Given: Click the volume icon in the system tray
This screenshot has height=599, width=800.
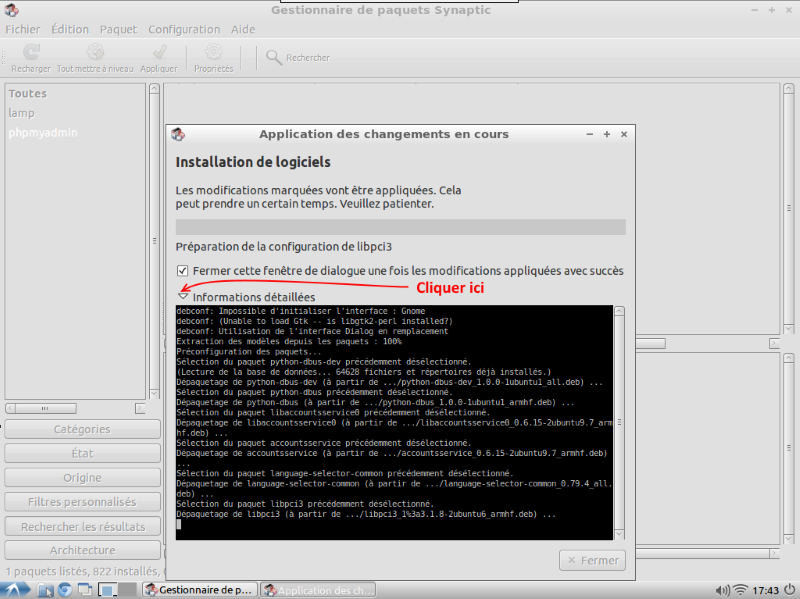Looking at the screenshot, I should point(722,590).
